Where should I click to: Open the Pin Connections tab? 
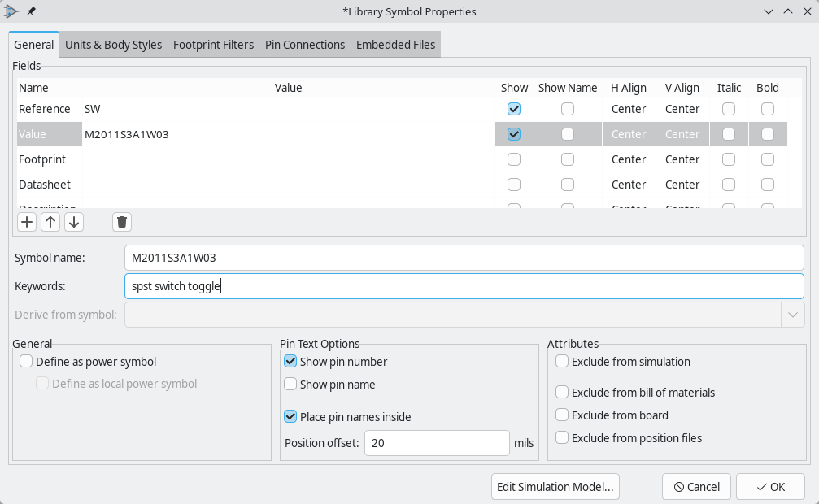click(305, 45)
